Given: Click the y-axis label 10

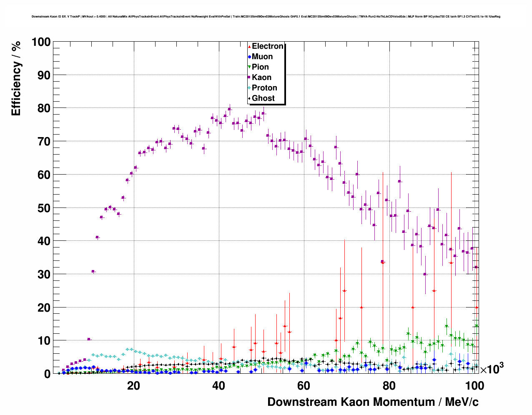Looking at the screenshot, I should 44,341.
